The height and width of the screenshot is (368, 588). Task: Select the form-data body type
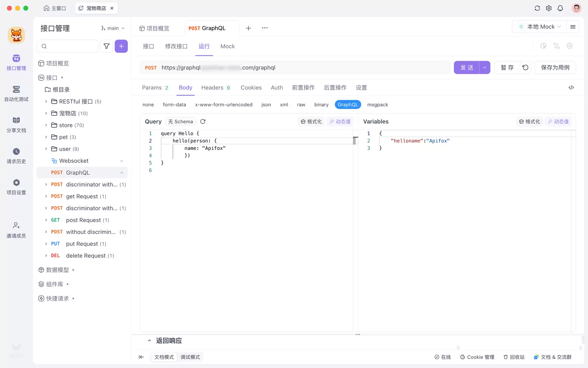tap(174, 105)
